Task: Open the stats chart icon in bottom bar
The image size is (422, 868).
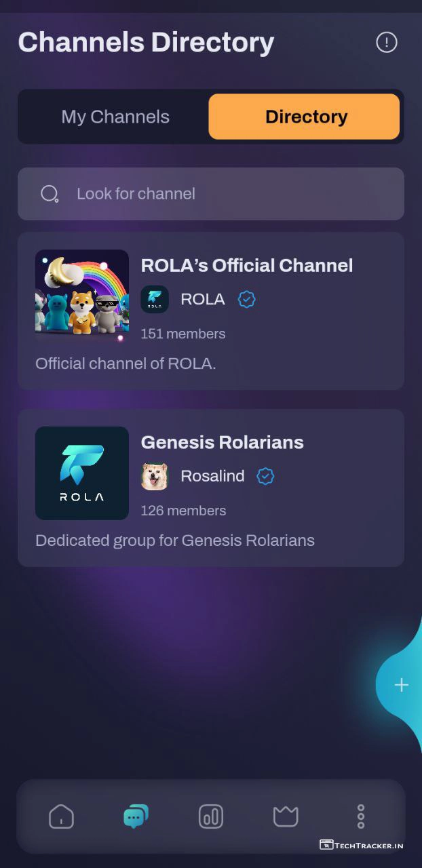Action: 211,816
